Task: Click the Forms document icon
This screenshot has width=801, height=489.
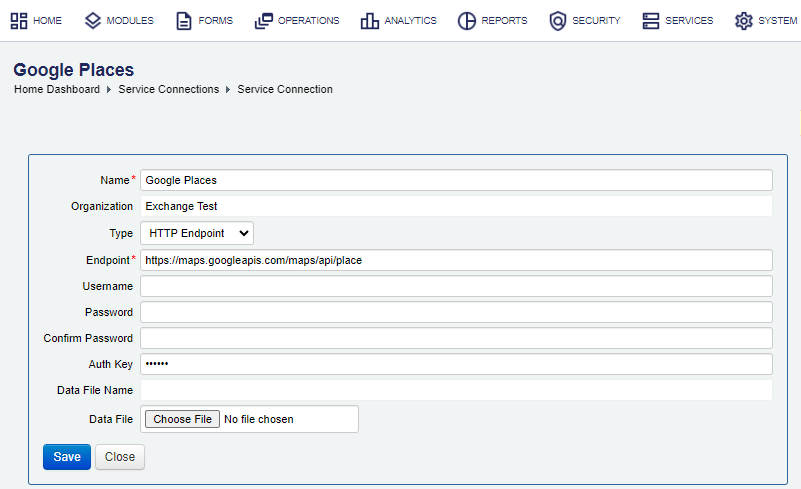Action: pyautogui.click(x=184, y=20)
